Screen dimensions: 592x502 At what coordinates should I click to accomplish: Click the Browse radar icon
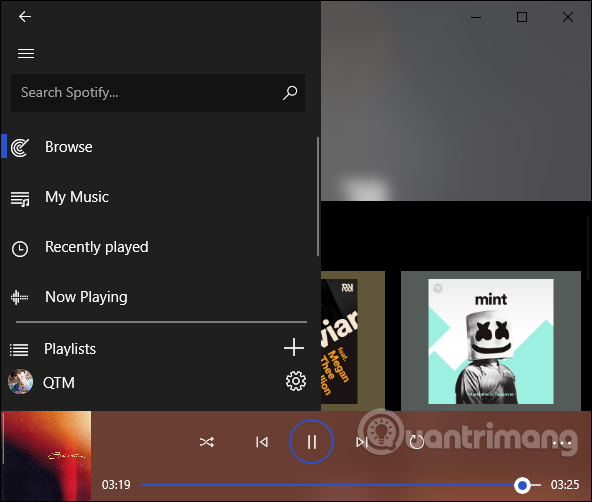20,147
